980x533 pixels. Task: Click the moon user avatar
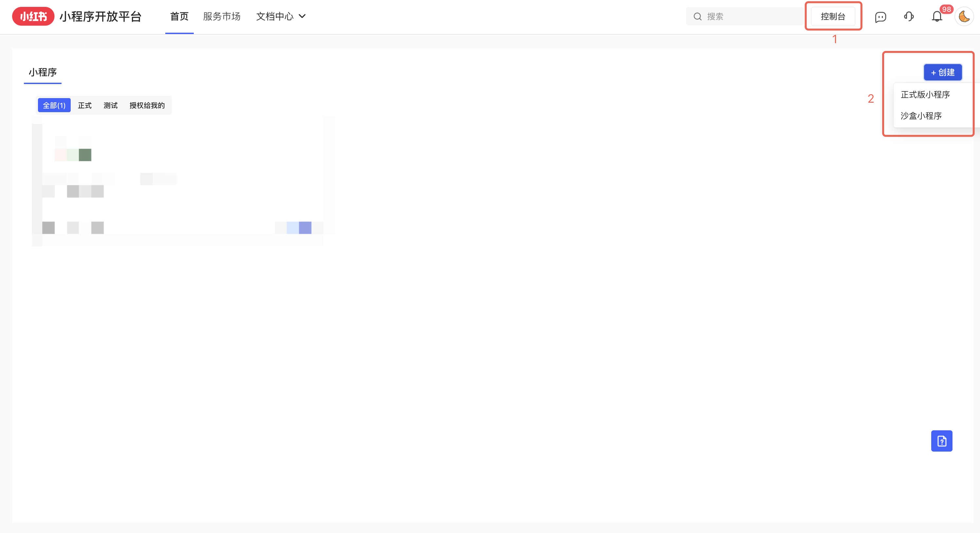[964, 17]
